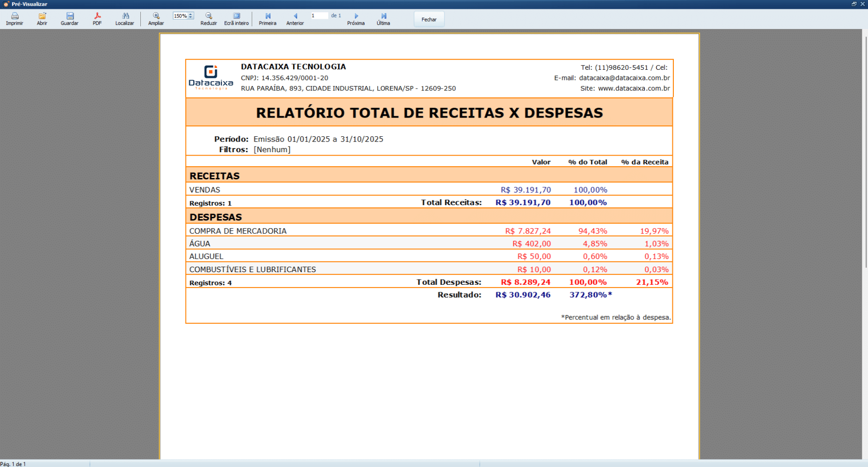Close the preview with the Fechar button
This screenshot has height=467, width=868.
pyautogui.click(x=429, y=19)
